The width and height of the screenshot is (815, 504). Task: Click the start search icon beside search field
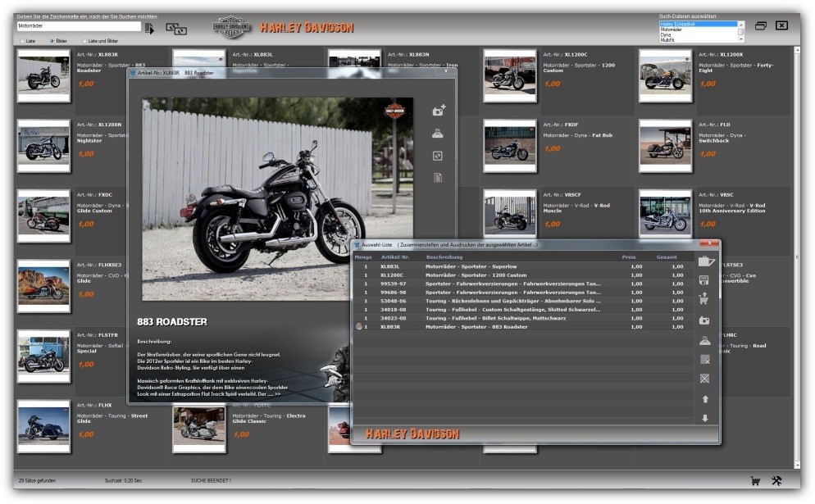149,28
